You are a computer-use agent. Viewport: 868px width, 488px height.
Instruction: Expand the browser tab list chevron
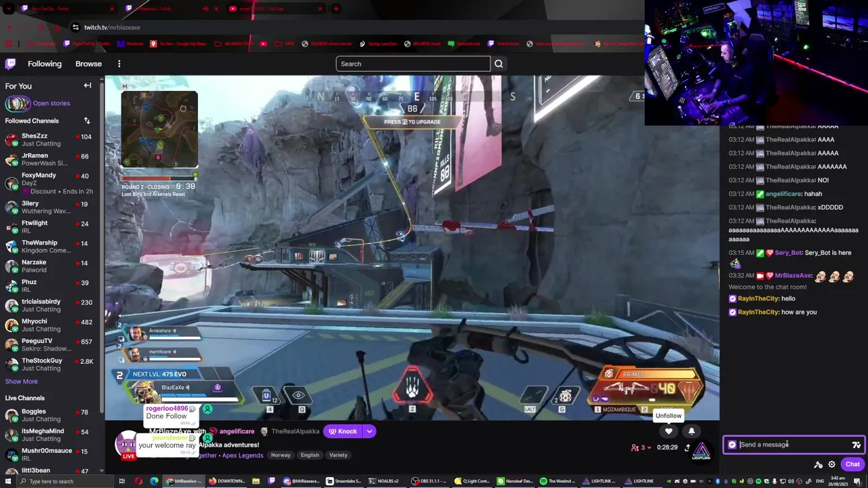point(9,9)
